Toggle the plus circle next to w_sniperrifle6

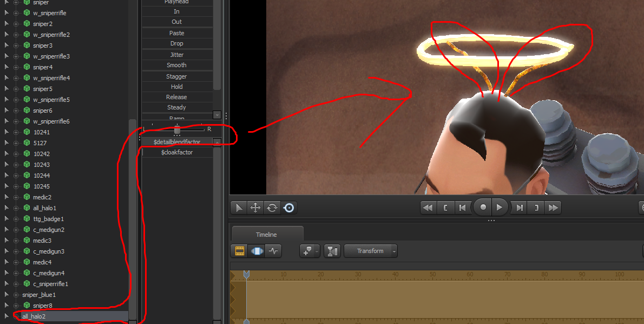[16, 121]
